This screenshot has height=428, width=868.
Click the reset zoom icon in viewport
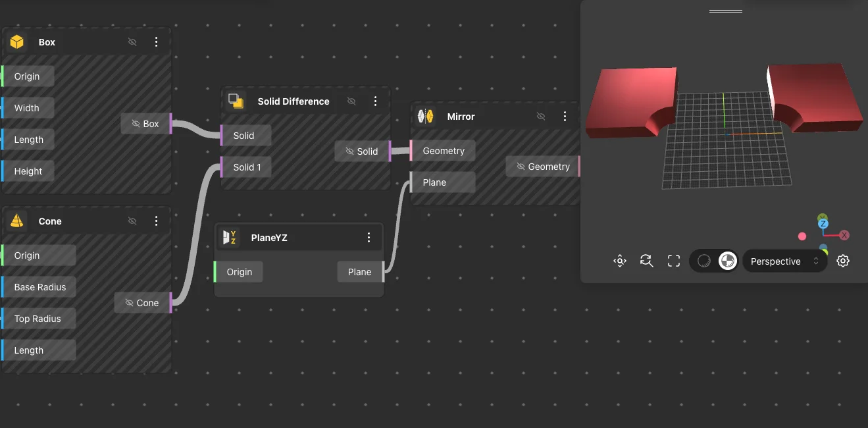click(646, 261)
